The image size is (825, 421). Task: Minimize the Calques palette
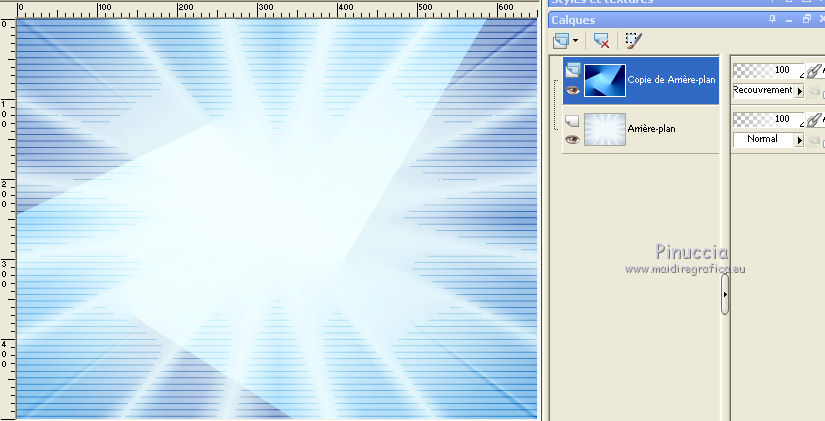pyautogui.click(x=789, y=20)
